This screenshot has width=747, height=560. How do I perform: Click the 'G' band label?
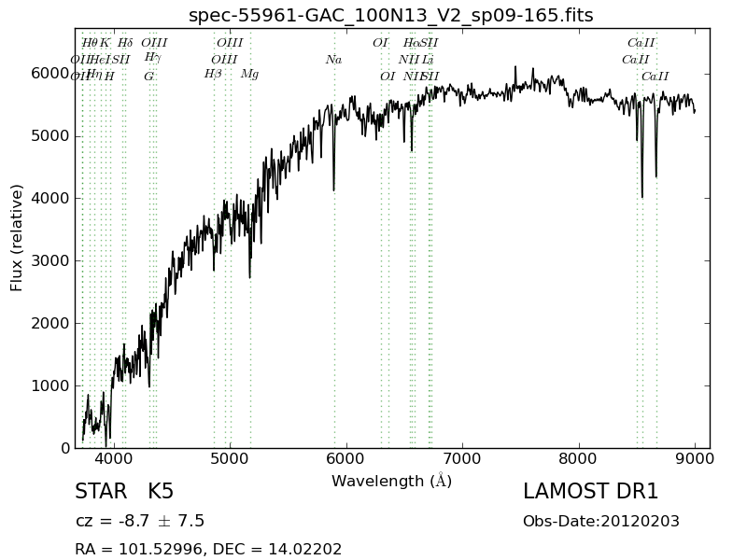tap(149, 77)
